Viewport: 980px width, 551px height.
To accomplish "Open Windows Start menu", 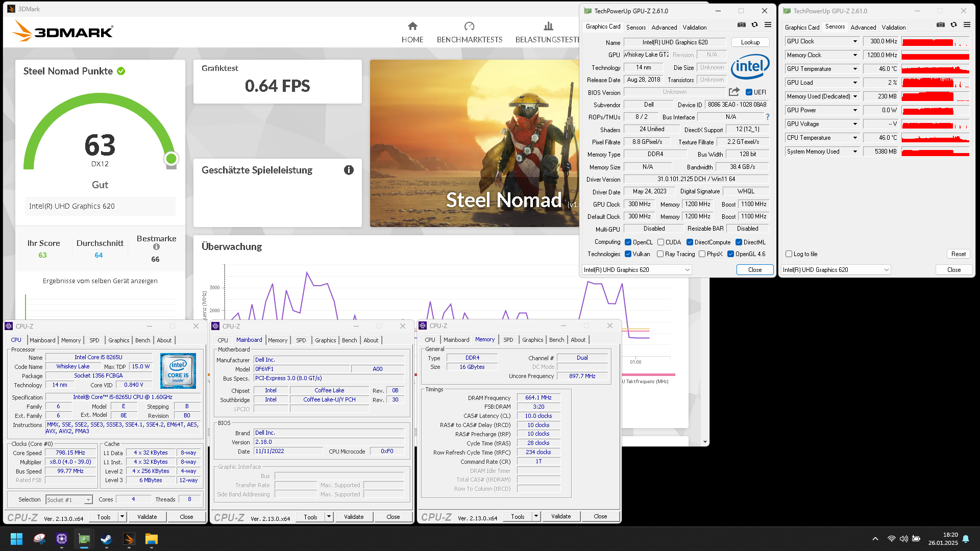I will pyautogui.click(x=16, y=539).
